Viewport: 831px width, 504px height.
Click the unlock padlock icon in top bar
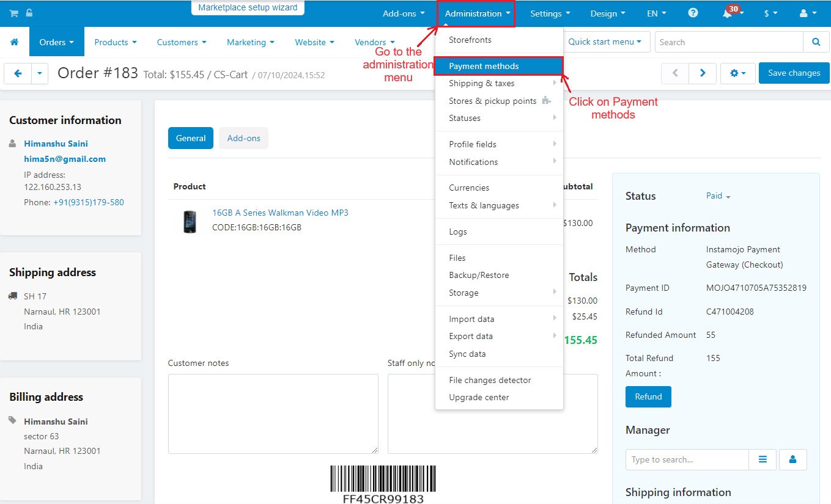coord(29,13)
